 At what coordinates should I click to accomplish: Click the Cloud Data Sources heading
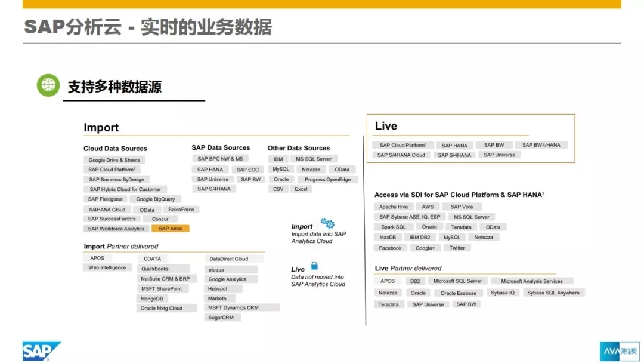[x=115, y=149]
